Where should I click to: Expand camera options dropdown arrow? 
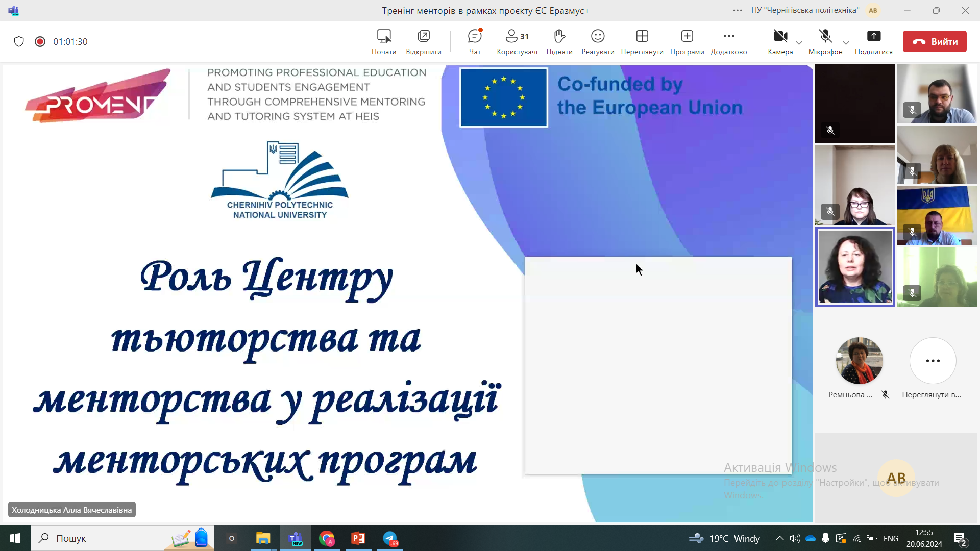(x=799, y=43)
